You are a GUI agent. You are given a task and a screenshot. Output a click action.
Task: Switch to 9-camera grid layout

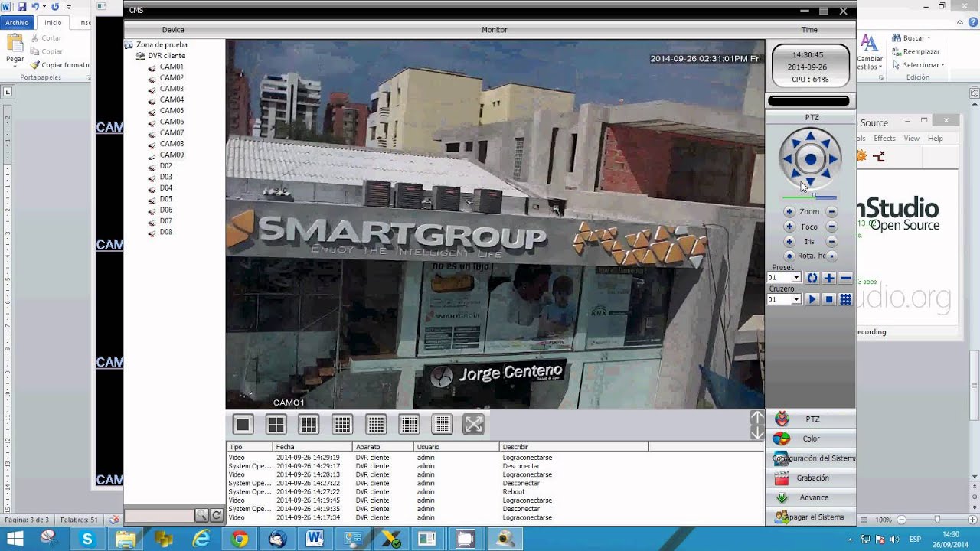click(x=309, y=424)
